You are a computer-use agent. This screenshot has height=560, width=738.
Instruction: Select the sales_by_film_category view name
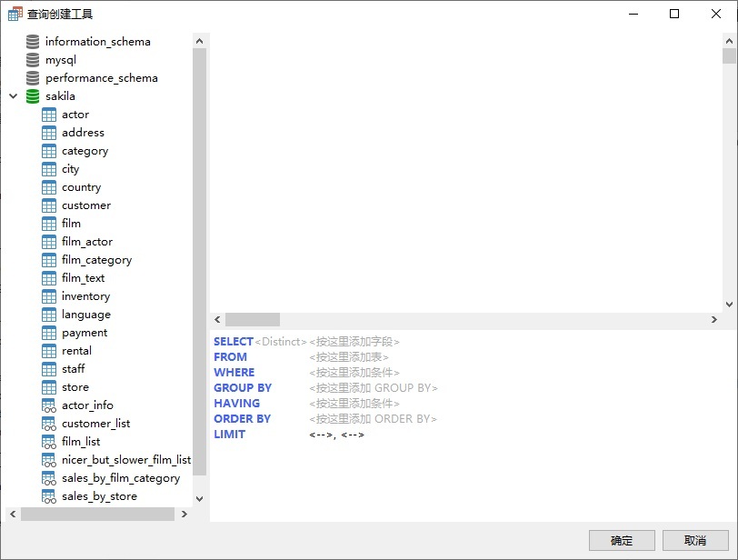[121, 478]
